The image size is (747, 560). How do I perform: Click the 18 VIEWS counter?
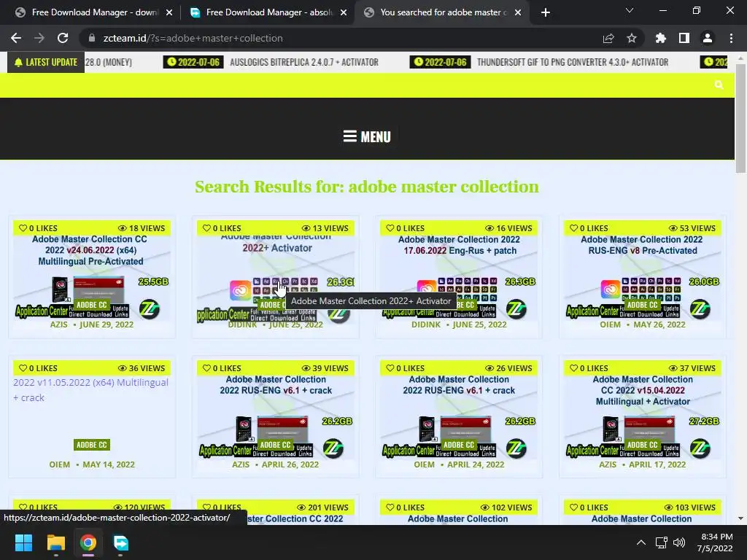pos(142,228)
